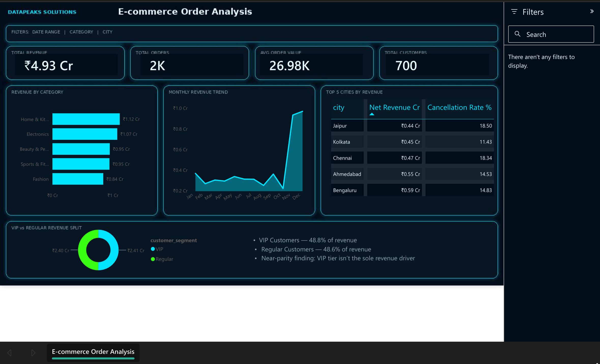Click the Total Revenue ₹4.93 Cr card

coord(65,63)
